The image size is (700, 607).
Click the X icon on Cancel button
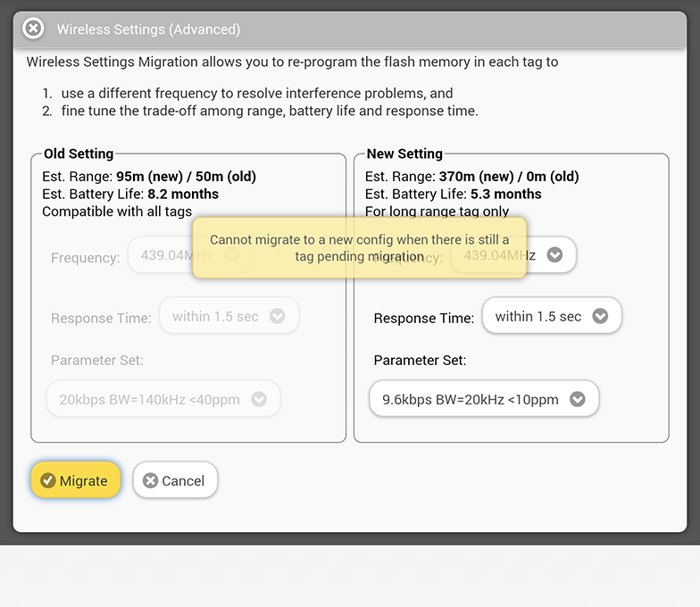coord(151,480)
